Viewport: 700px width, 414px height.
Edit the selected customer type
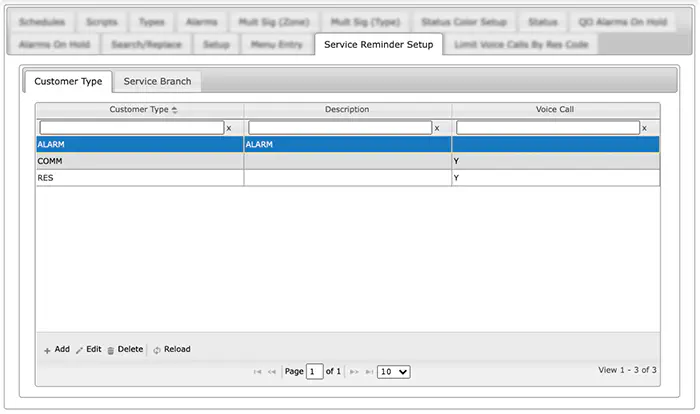pyautogui.click(x=89, y=350)
